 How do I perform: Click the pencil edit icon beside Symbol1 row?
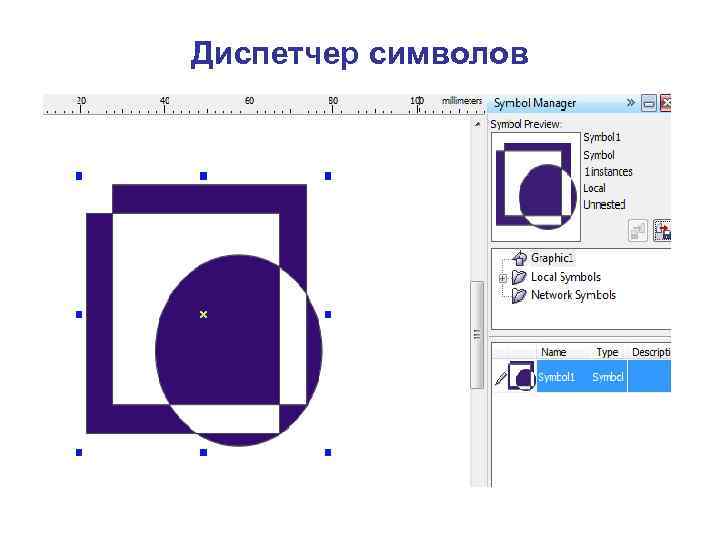(x=500, y=378)
